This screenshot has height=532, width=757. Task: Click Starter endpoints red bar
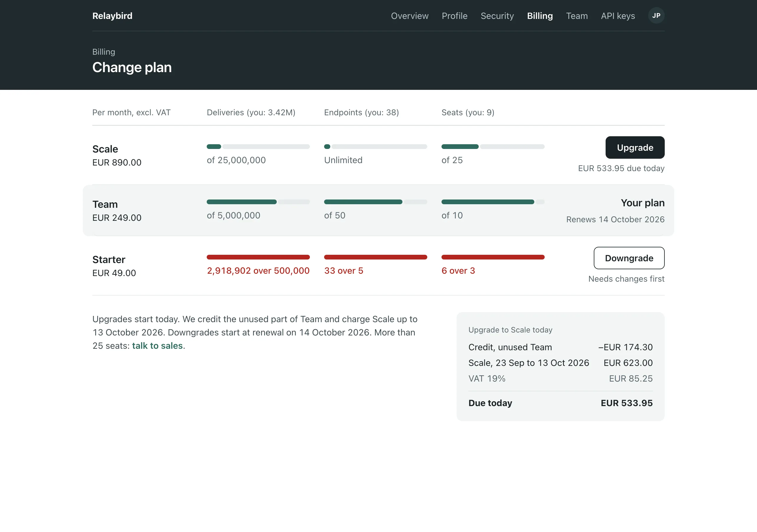[x=376, y=257]
